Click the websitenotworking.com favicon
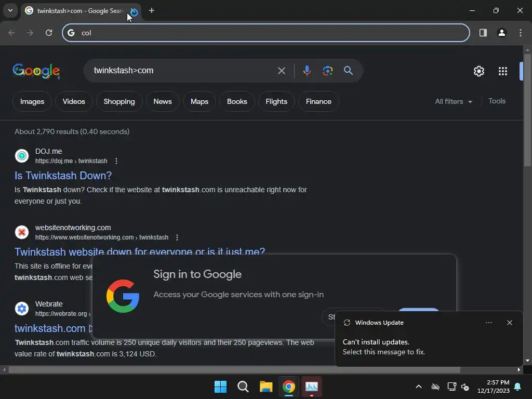Screen dimensions: 532x399 click(22, 232)
